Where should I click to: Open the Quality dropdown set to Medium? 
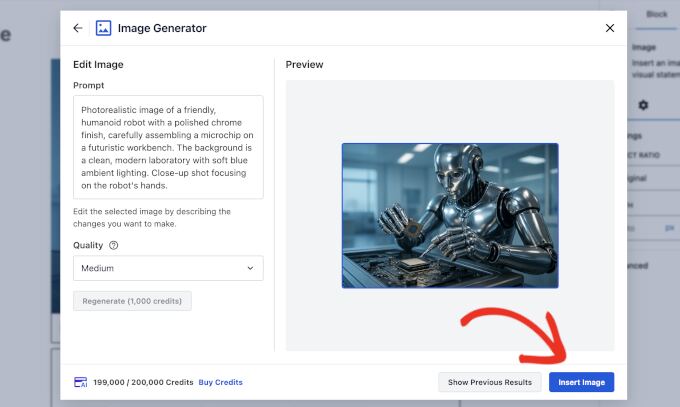(x=168, y=268)
